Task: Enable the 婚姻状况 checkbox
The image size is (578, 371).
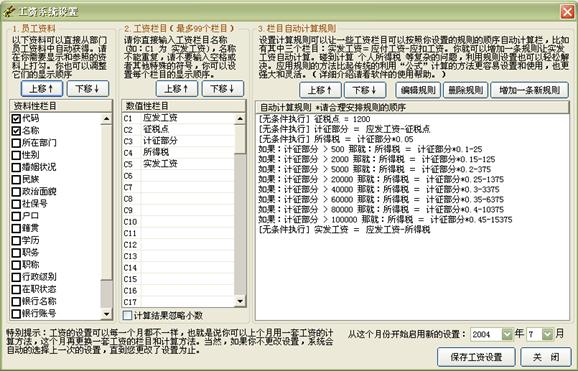Action: (x=16, y=167)
